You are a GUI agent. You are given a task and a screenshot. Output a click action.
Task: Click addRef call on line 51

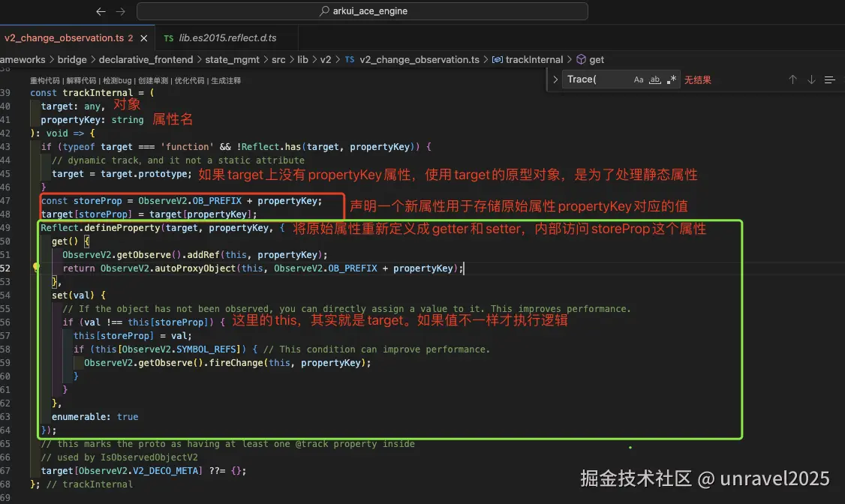[x=203, y=255]
